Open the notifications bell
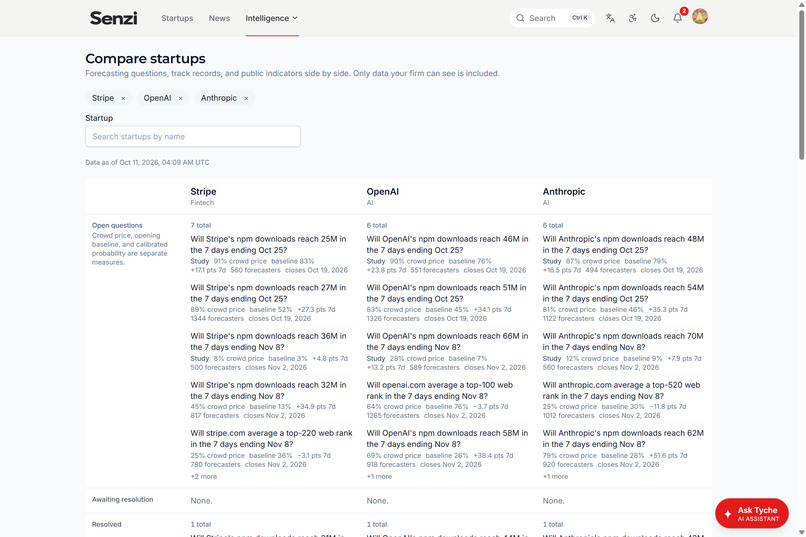Image resolution: width=806 pixels, height=537 pixels. pos(677,18)
